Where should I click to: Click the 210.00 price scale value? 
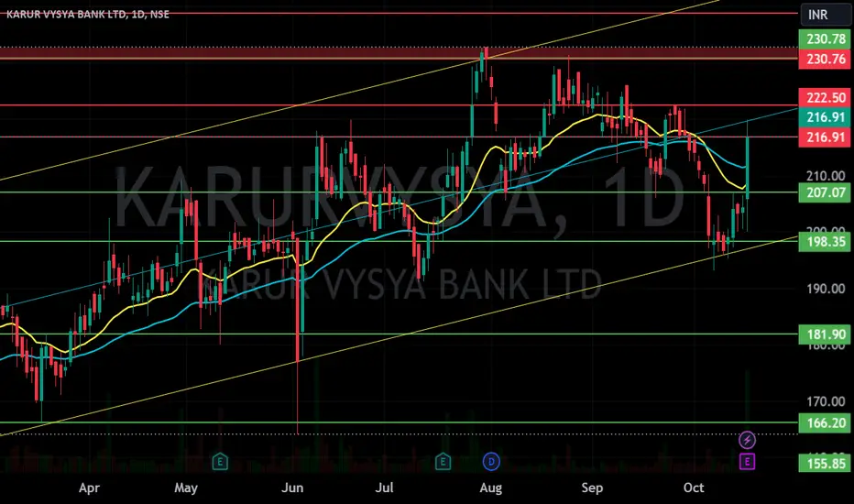click(x=826, y=175)
